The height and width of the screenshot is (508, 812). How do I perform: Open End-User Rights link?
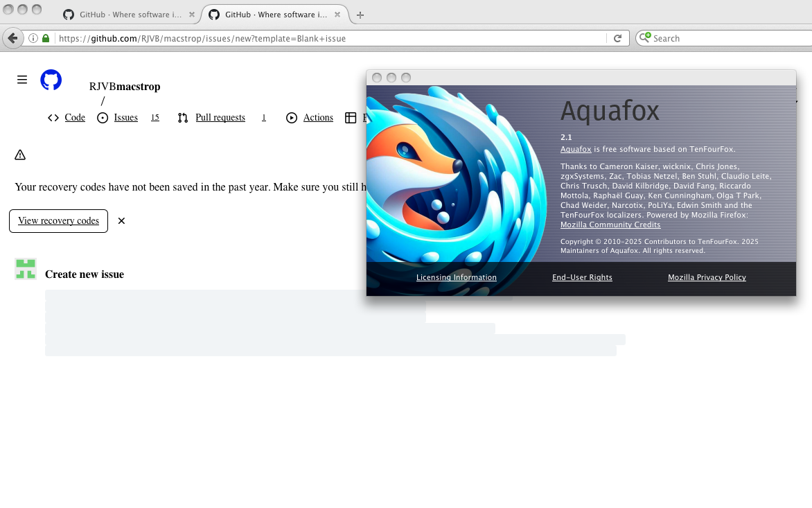582,277
